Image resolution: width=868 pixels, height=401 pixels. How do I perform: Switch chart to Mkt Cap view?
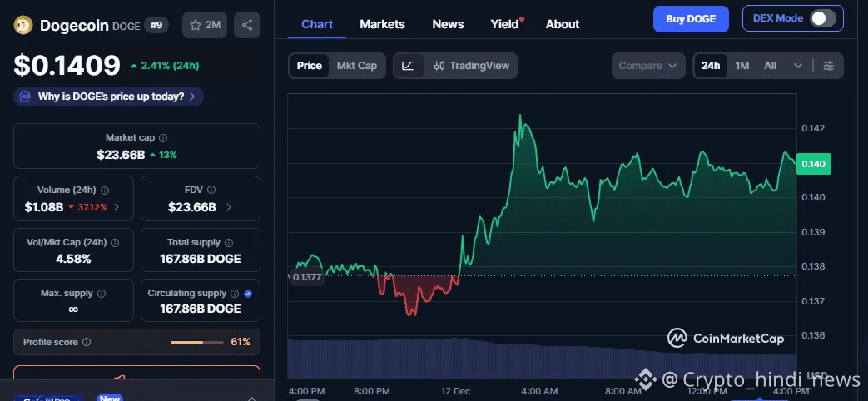pyautogui.click(x=356, y=66)
